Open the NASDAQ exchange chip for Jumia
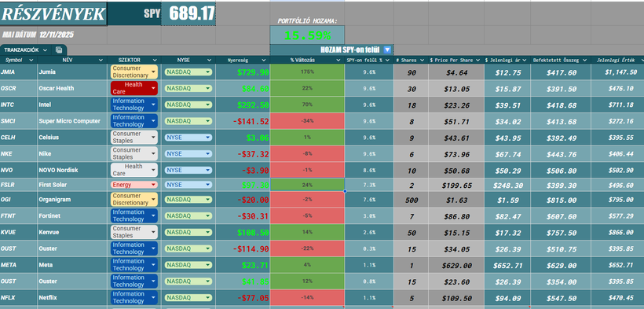Screen dimensions: 644x309 (x=188, y=72)
